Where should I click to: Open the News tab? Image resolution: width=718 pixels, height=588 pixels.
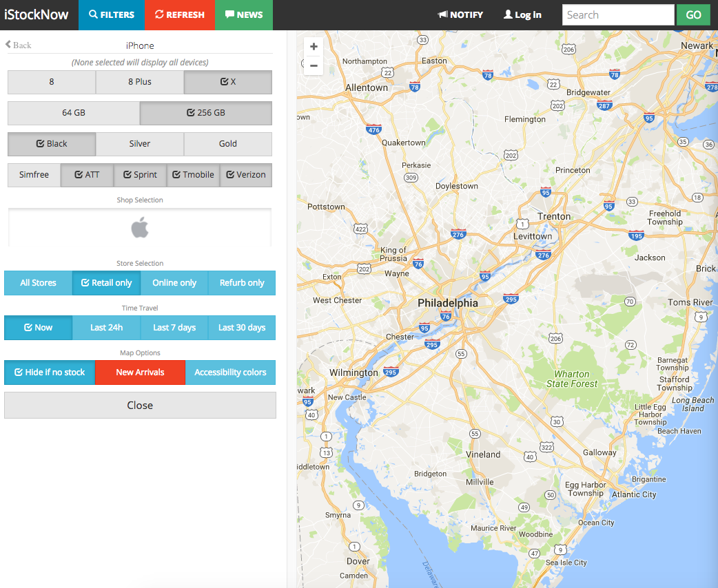point(244,14)
